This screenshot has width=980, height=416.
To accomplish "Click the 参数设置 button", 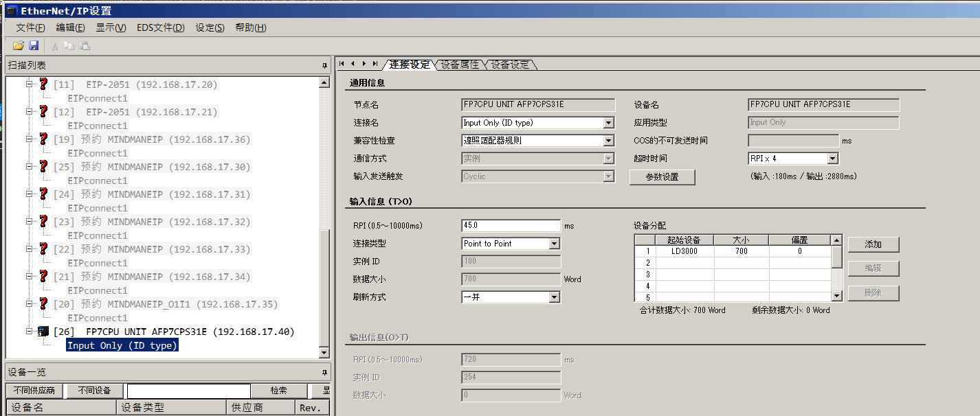I will [662, 177].
